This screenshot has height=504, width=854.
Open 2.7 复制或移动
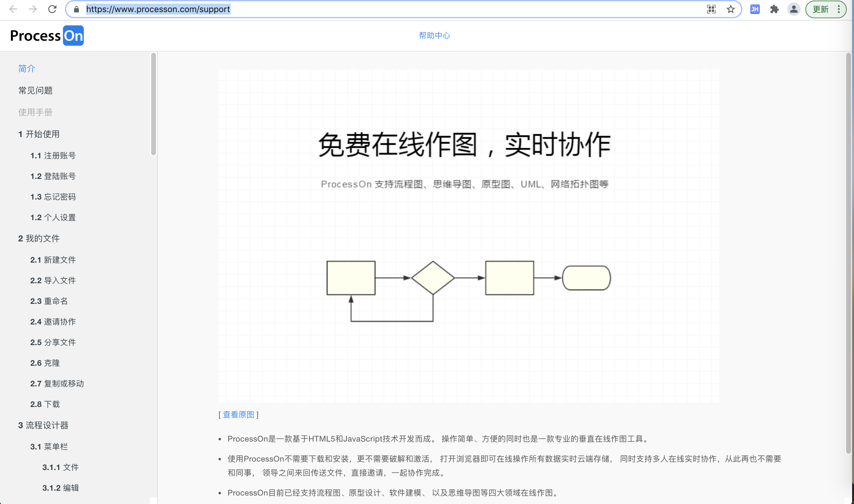point(57,384)
